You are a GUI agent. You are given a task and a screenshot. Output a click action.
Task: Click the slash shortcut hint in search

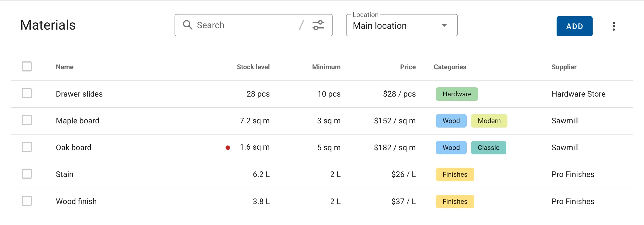coord(301,25)
